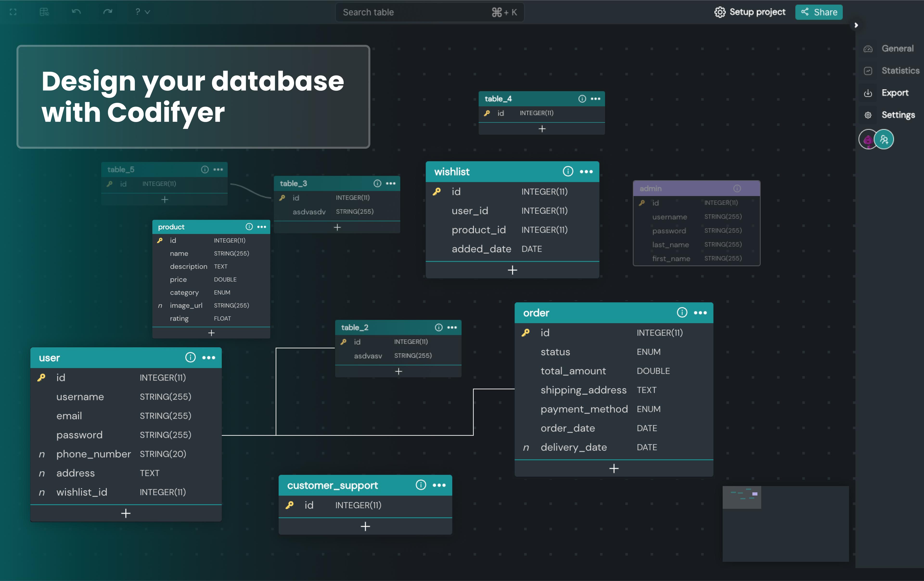Viewport: 924px width, 581px height.
Task: Open info for table_2
Action: tap(439, 327)
